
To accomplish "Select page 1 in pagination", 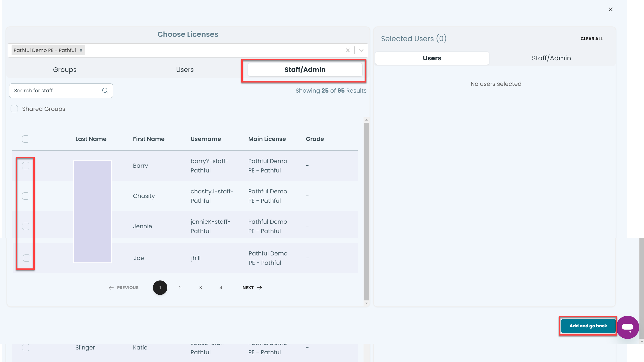I will click(x=160, y=287).
